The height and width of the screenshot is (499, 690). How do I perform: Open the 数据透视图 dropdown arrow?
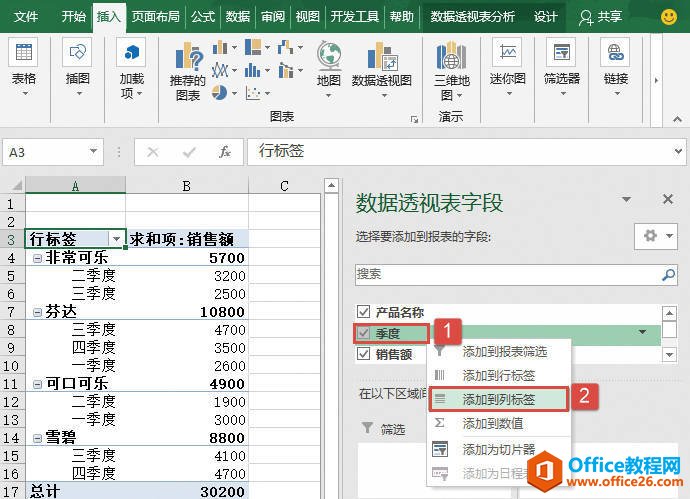click(x=384, y=95)
